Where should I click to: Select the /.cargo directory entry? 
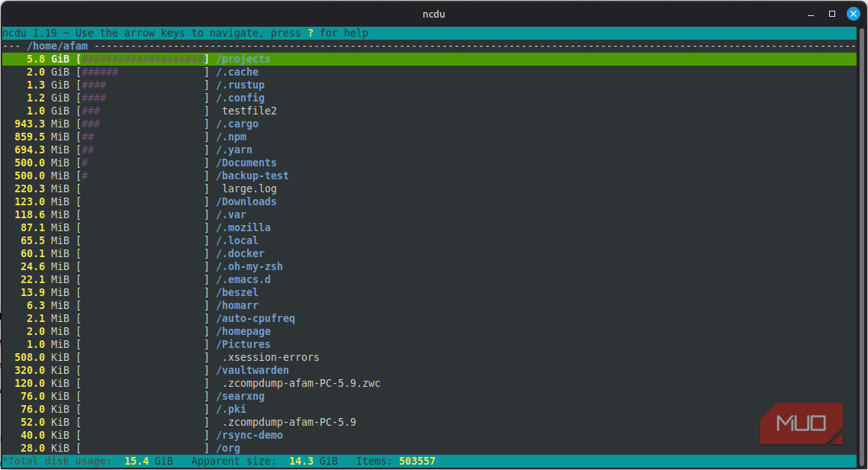[237, 124]
